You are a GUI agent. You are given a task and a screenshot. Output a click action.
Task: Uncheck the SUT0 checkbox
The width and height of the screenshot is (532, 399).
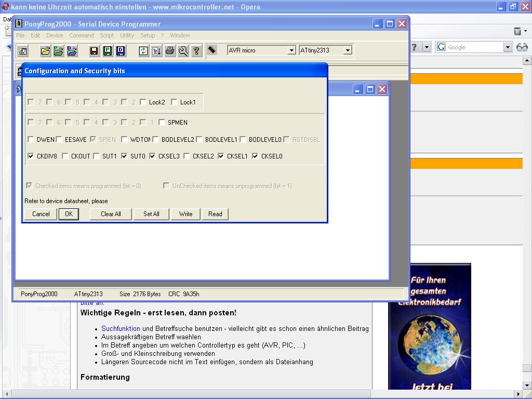click(124, 156)
